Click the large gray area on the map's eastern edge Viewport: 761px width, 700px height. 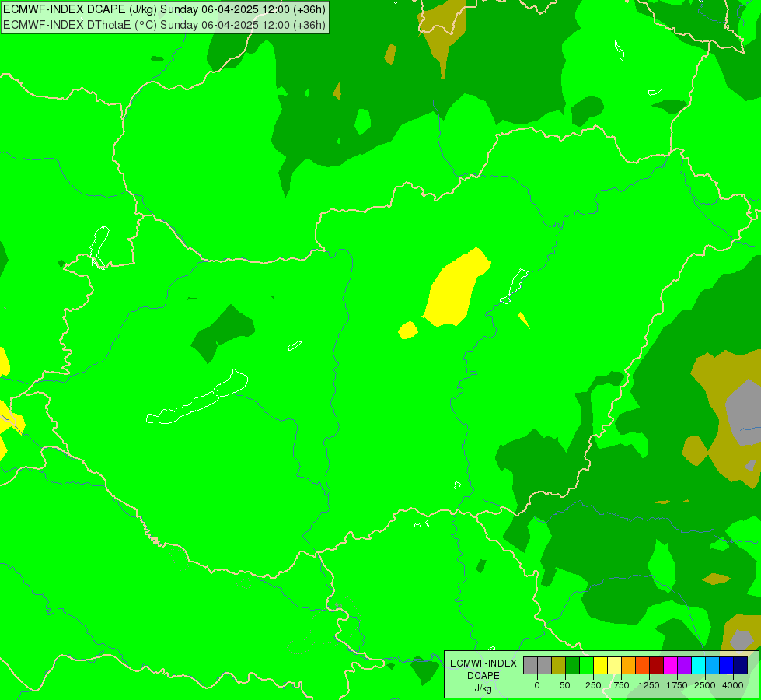click(744, 412)
